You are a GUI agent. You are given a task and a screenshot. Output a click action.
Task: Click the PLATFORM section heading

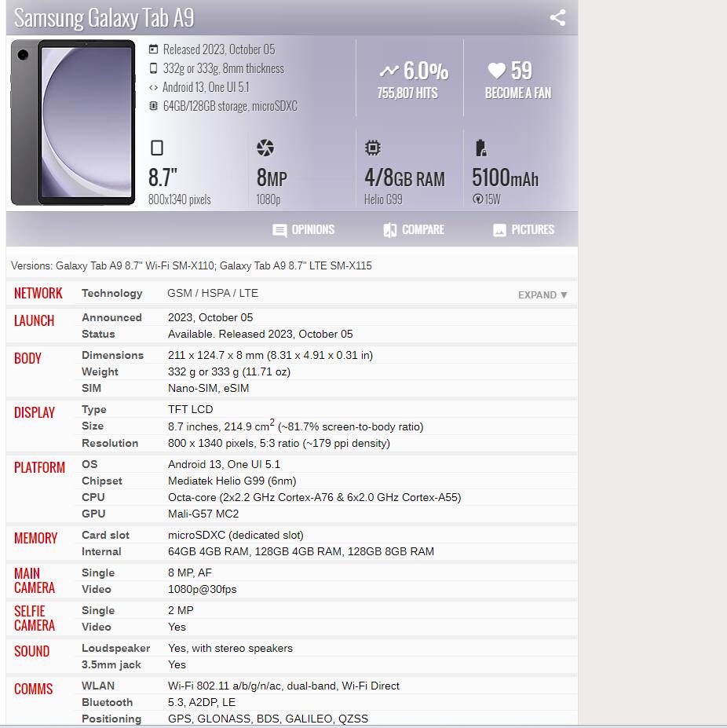pyautogui.click(x=39, y=467)
